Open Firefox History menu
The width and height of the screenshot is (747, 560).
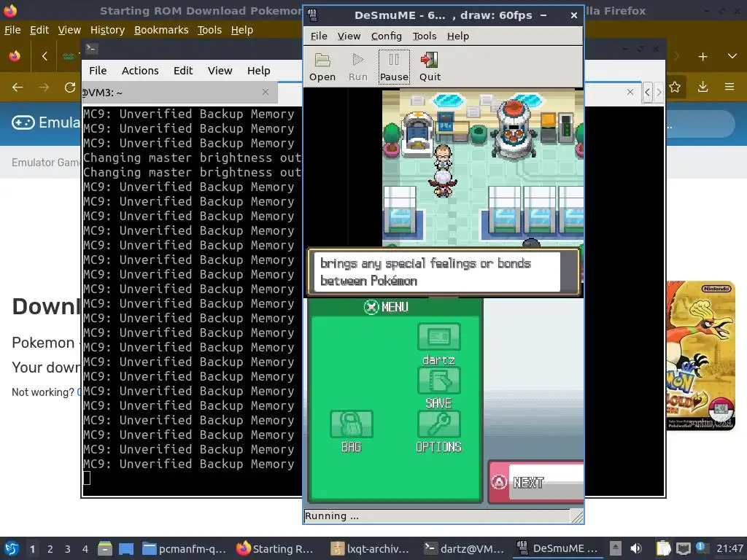[x=107, y=30]
